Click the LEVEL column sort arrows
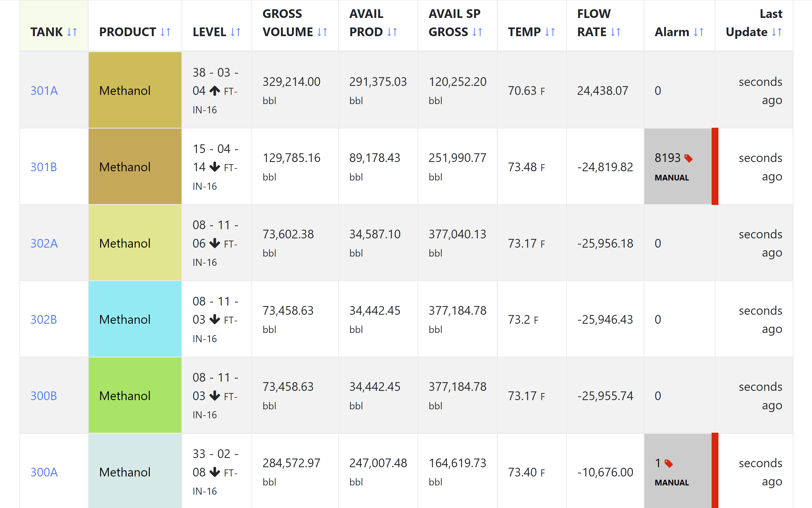 point(235,32)
